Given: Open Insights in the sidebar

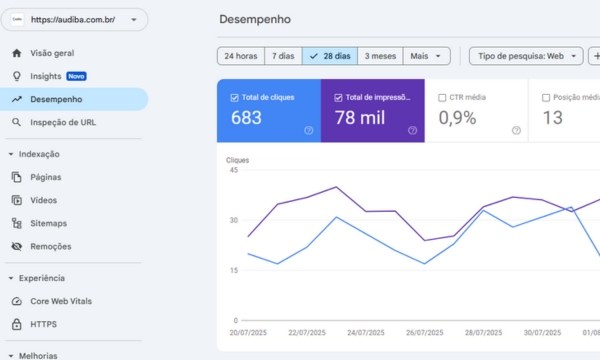Looking at the screenshot, I should point(74,76).
